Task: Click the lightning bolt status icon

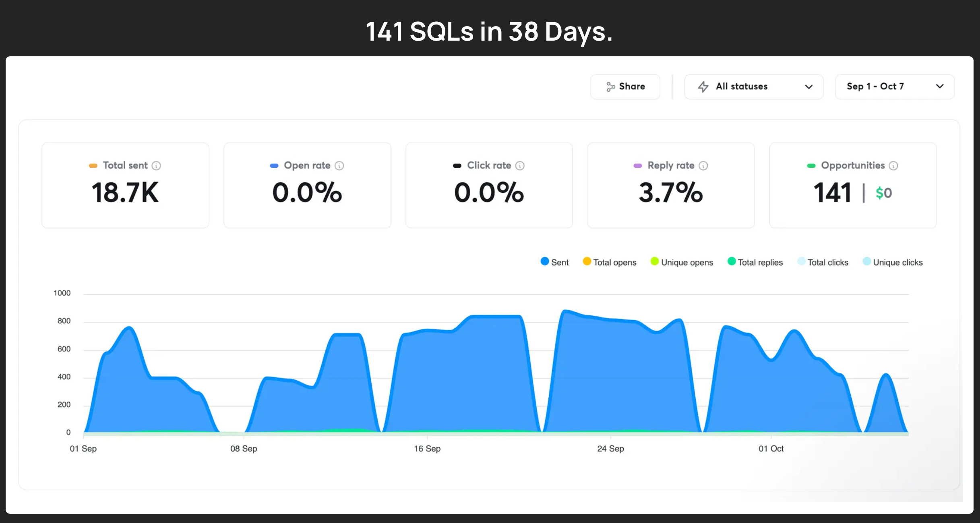Action: click(703, 87)
